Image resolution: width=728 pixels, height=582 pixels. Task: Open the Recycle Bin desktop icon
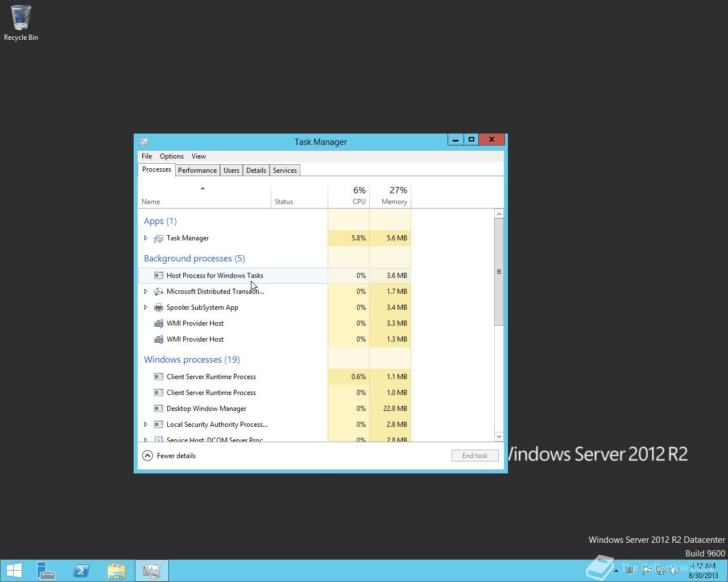[21, 23]
